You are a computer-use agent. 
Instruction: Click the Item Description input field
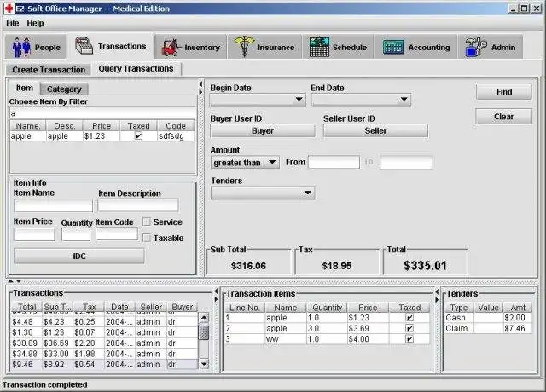pyautogui.click(x=138, y=205)
